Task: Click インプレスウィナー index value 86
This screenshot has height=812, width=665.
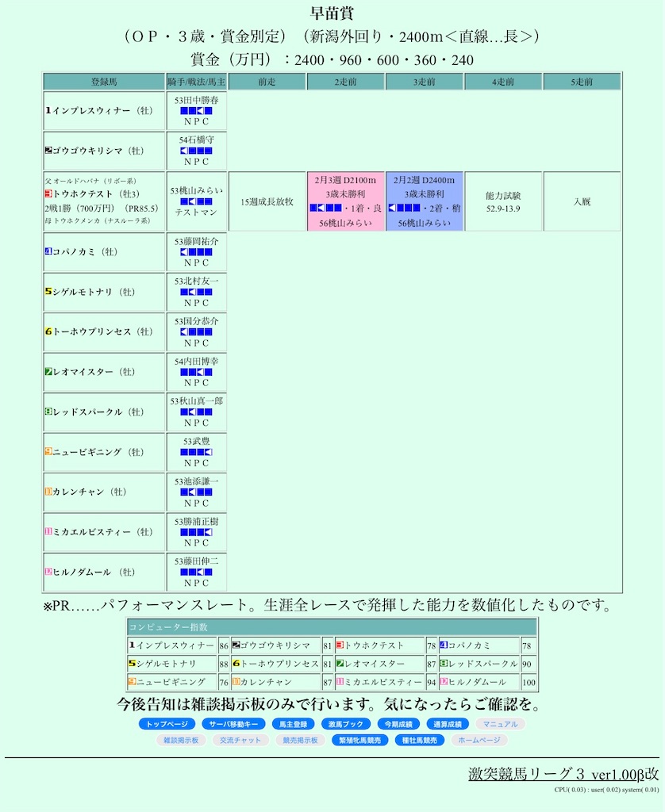Action: click(x=224, y=645)
